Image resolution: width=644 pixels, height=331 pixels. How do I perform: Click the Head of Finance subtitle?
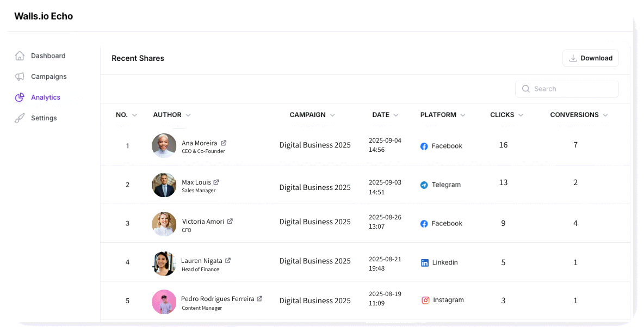coord(200,269)
